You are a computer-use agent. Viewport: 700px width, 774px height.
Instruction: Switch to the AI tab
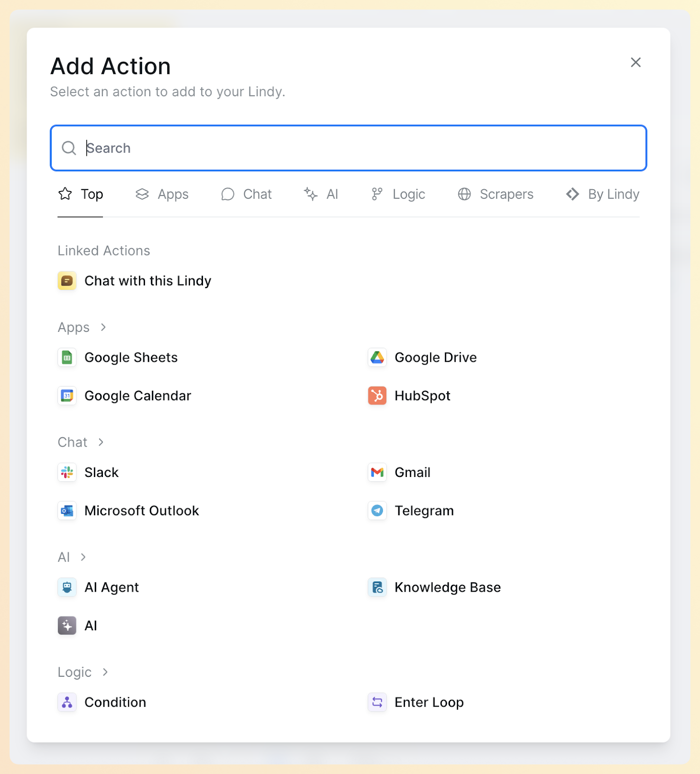pos(321,194)
